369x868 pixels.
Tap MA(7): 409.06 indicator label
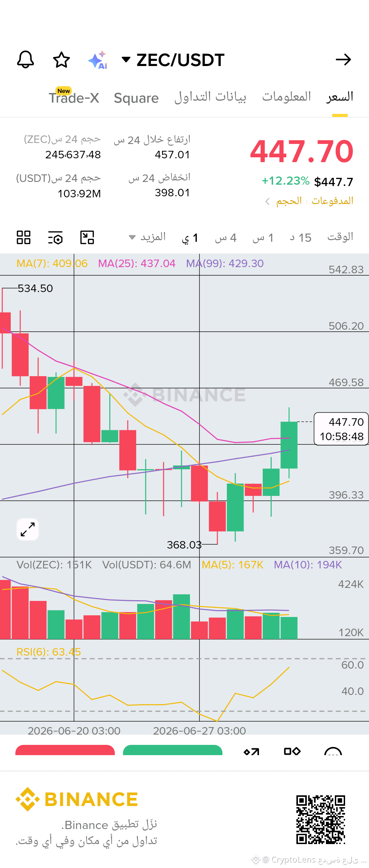point(52,264)
